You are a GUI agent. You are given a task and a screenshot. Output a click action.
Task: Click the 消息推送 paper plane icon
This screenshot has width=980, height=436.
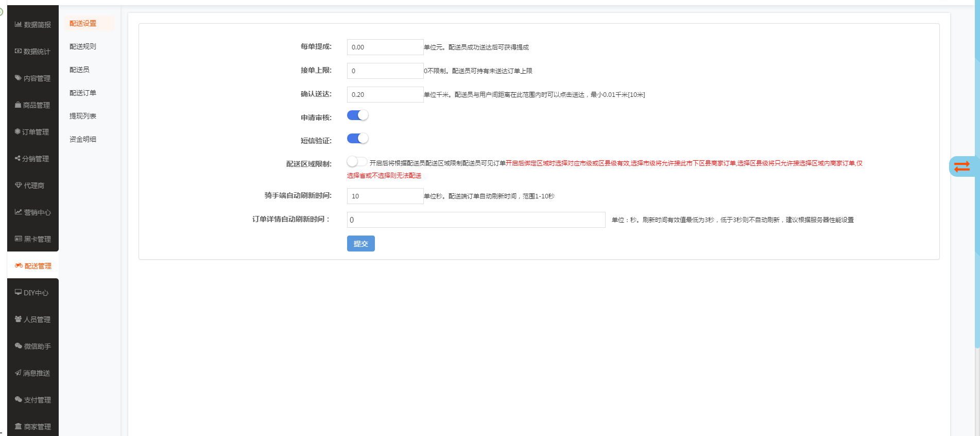click(x=18, y=373)
